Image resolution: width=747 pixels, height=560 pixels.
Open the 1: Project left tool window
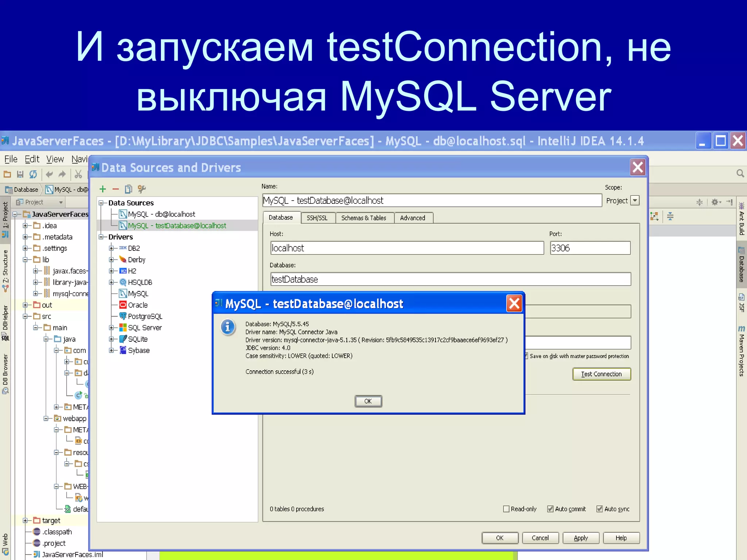tap(5, 219)
